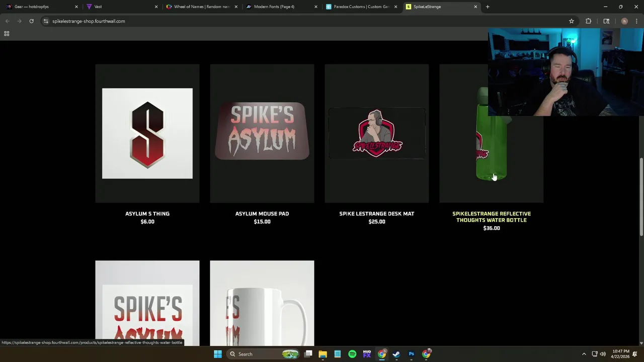Open ASYLUM MOUSE PAD product link
Screen dimensions: 644x362
click(262, 214)
